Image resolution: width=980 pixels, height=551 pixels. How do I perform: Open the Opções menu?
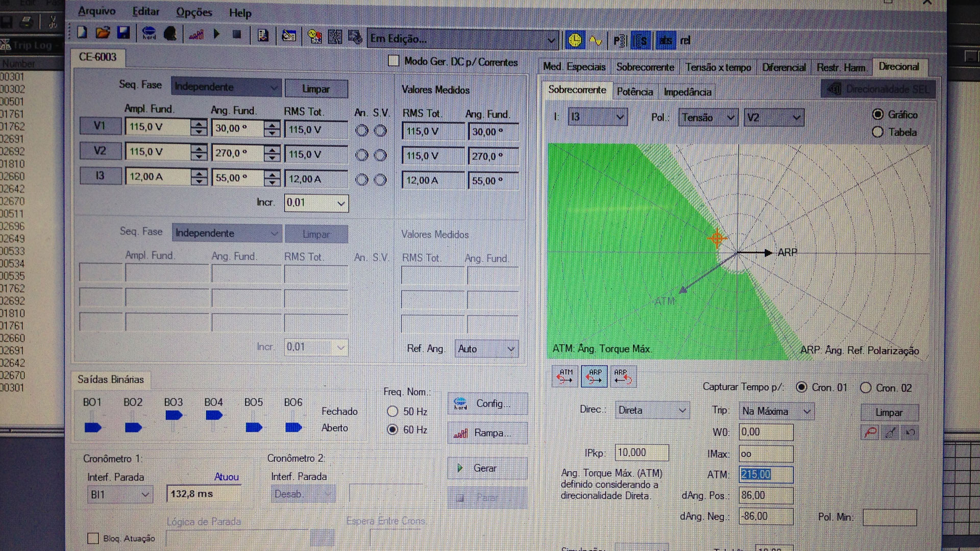[193, 12]
